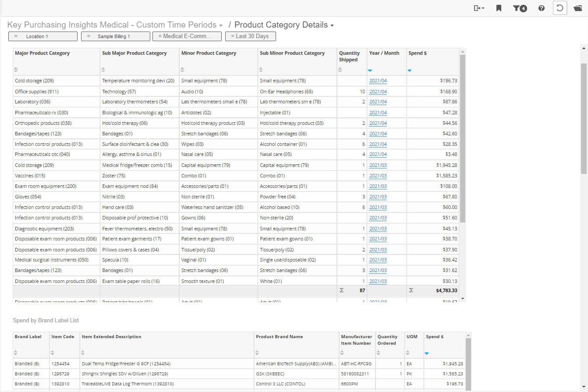Expand Custom Time Periods dashboard dropdown
The image size is (588, 392).
tap(221, 25)
